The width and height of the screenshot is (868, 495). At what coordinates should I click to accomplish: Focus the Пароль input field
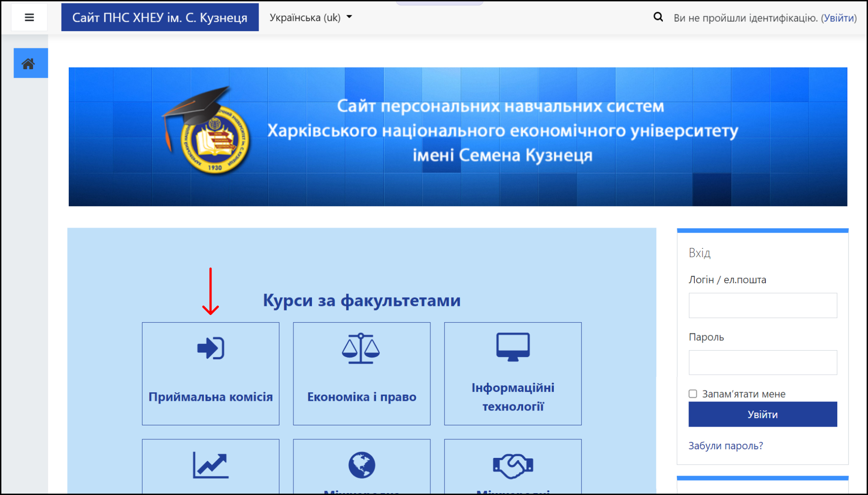point(763,362)
